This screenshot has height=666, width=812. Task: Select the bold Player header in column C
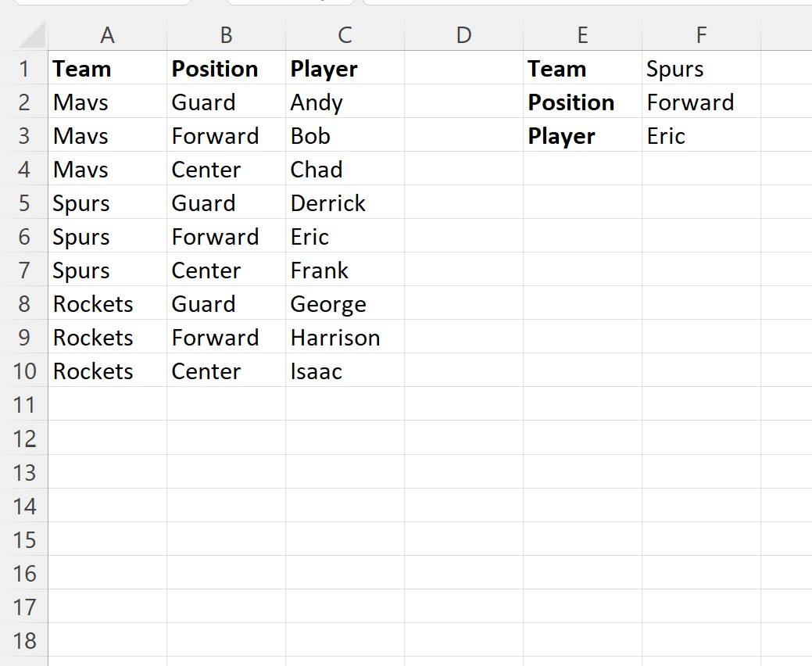click(x=345, y=68)
